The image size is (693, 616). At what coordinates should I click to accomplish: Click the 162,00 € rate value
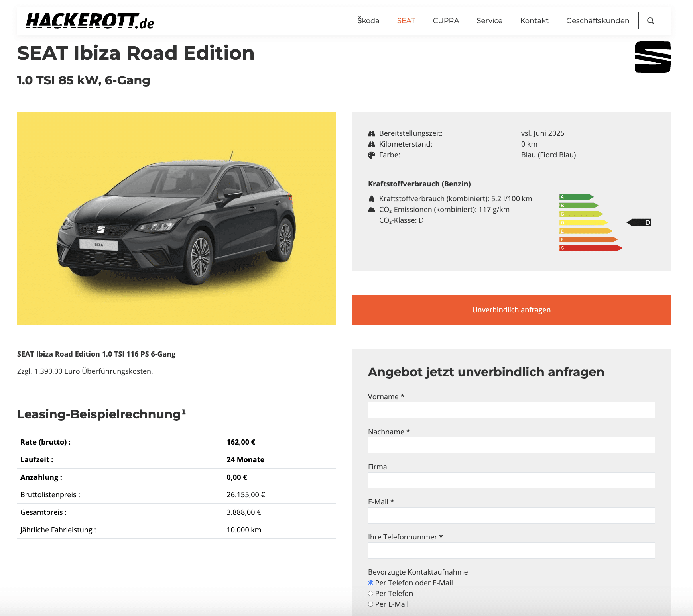(x=241, y=442)
